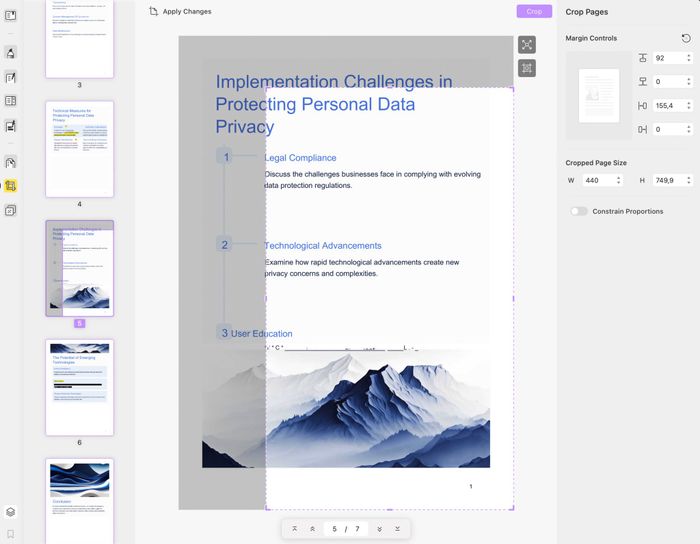Jump to the first page using navigation bar

coord(294,528)
